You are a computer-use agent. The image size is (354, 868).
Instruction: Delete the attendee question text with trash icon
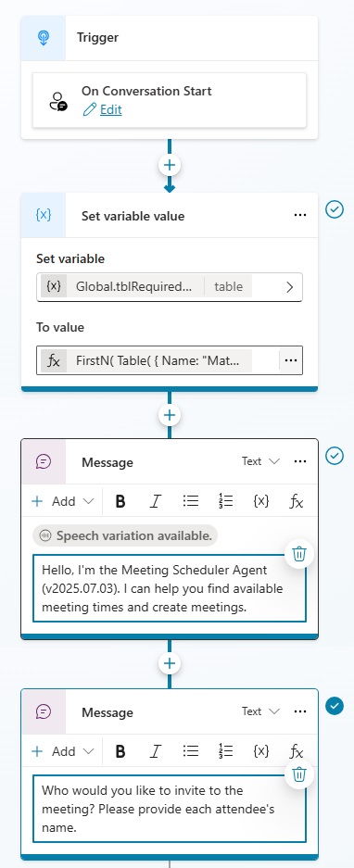pyautogui.click(x=299, y=774)
